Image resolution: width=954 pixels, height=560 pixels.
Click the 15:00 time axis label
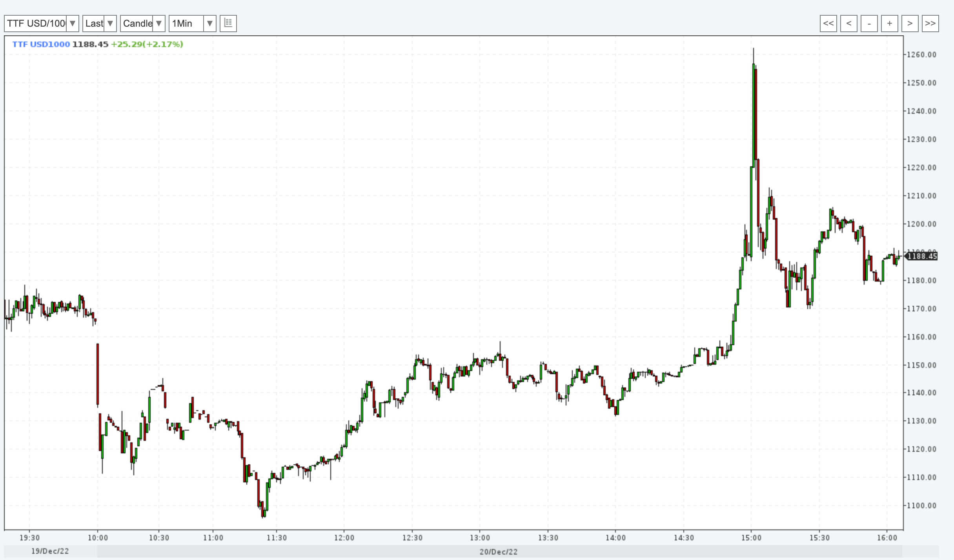pos(751,538)
